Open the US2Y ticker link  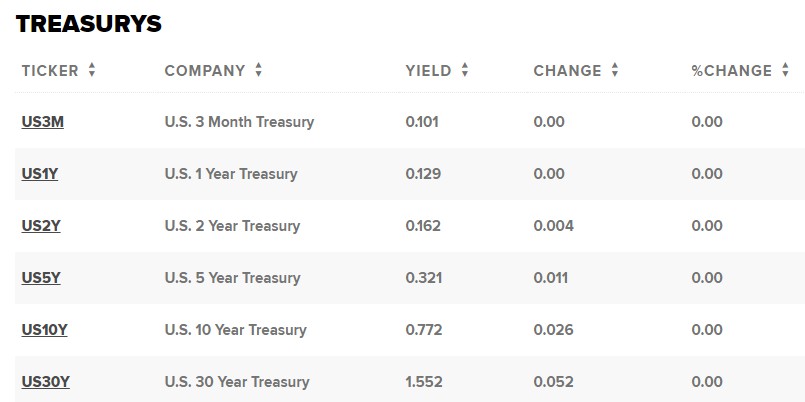(x=41, y=226)
